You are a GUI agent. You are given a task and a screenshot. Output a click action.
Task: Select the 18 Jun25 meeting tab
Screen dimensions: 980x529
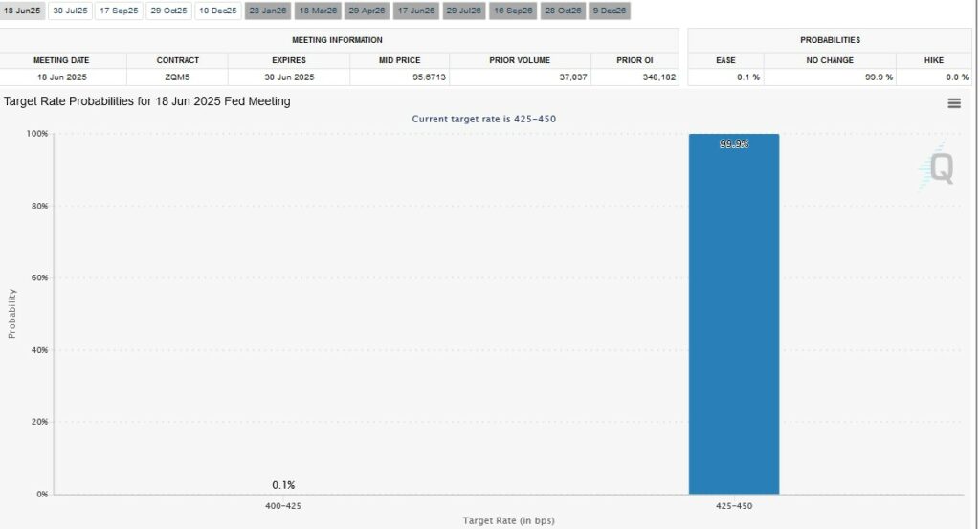pyautogui.click(x=22, y=11)
